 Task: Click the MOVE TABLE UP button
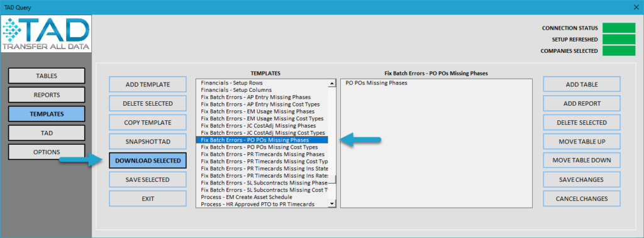tap(582, 142)
